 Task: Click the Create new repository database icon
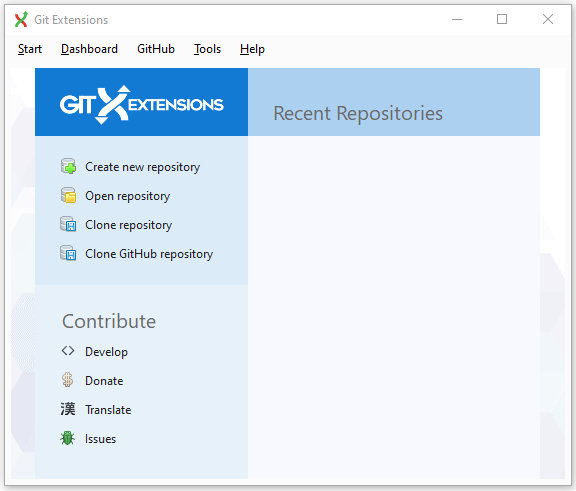tap(68, 166)
